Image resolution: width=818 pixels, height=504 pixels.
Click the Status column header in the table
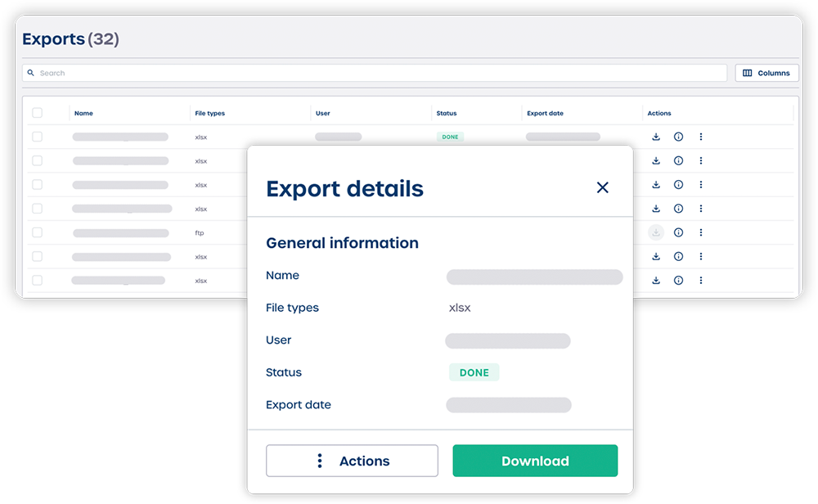click(x=447, y=113)
